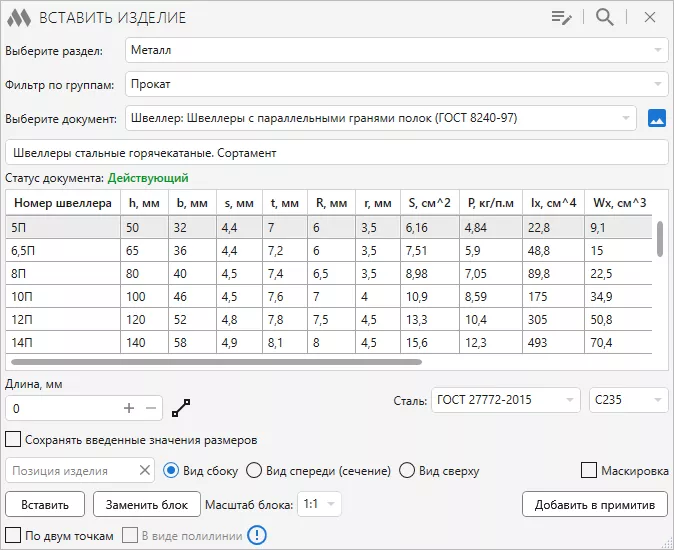Click the table horizontal scrollbar
This screenshot has width=674, height=550.
point(216,362)
